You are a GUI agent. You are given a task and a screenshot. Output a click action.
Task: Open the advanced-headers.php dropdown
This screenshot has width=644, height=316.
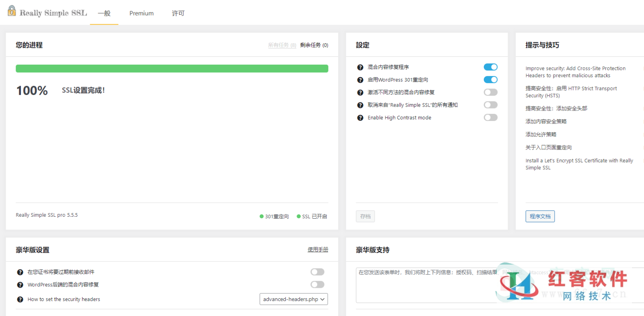294,299
